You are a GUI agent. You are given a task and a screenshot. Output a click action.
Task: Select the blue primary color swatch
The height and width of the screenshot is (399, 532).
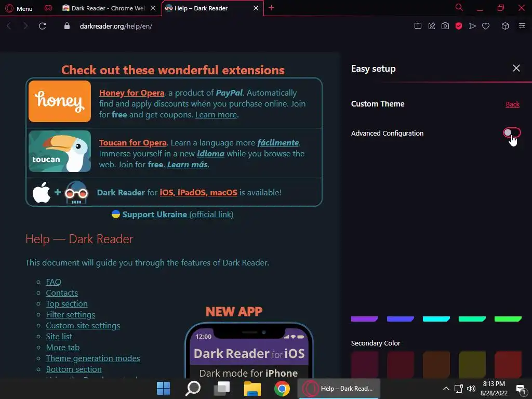(x=401, y=319)
